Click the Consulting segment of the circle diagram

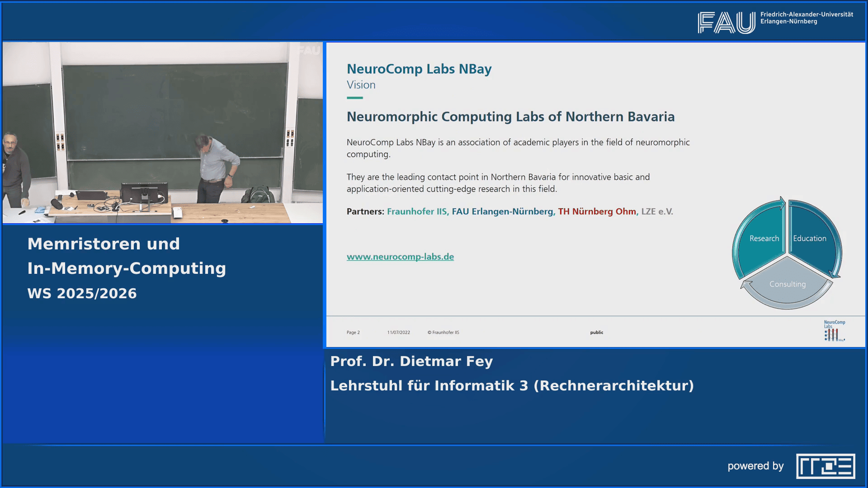787,284
